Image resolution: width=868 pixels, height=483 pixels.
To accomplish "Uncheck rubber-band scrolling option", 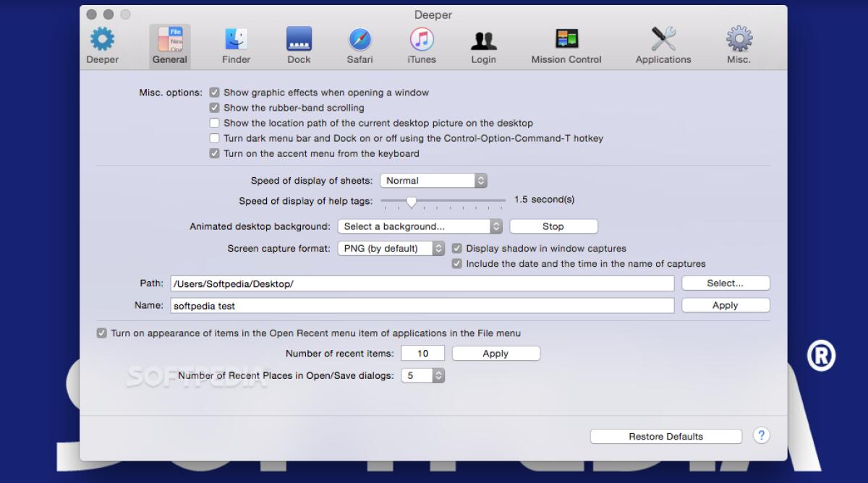I will tap(214, 107).
